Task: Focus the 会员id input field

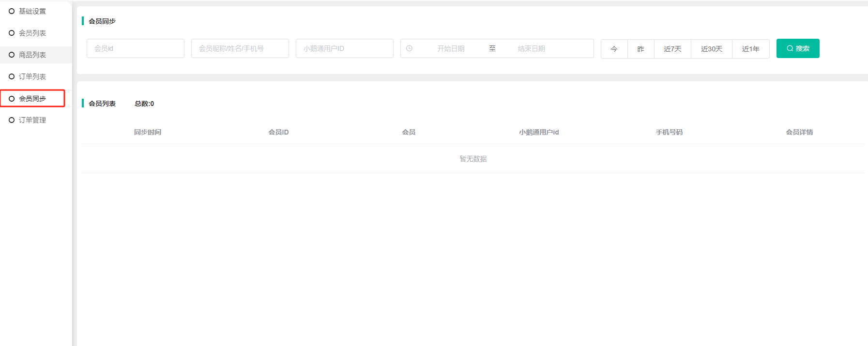Action: point(136,48)
